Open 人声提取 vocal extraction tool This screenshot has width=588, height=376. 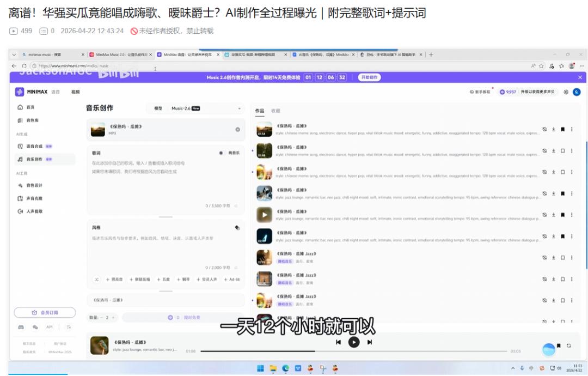click(30, 211)
